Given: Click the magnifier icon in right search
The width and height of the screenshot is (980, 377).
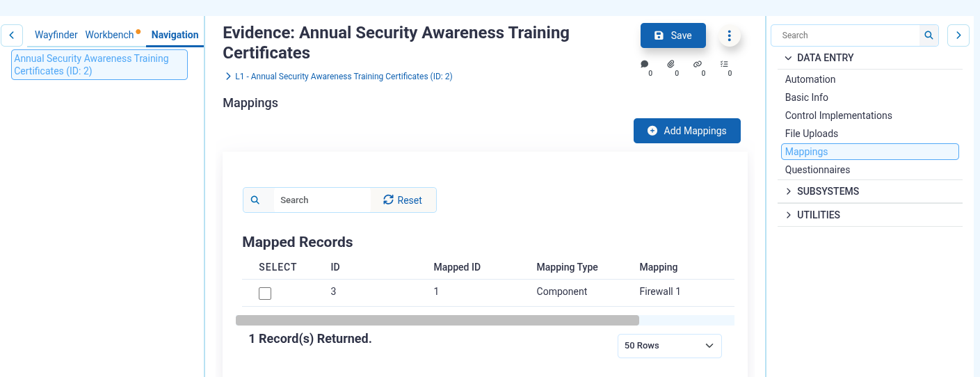Looking at the screenshot, I should click(929, 35).
